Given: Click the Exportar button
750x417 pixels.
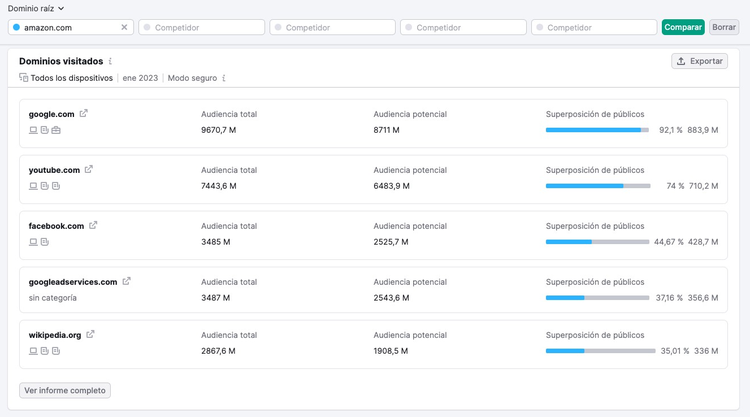Looking at the screenshot, I should (699, 61).
